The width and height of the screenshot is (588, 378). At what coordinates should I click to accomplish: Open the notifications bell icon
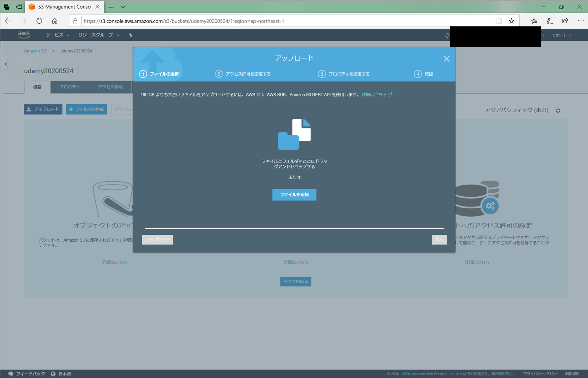(x=447, y=35)
